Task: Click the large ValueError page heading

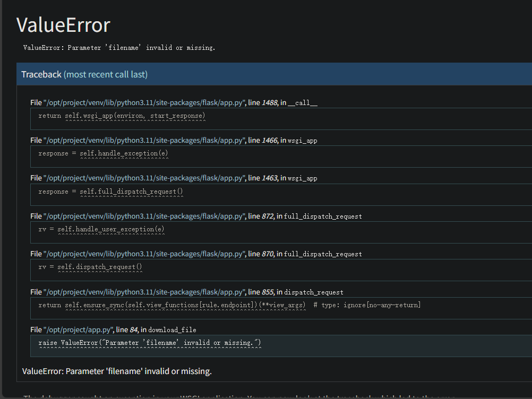Action: pyautogui.click(x=63, y=25)
